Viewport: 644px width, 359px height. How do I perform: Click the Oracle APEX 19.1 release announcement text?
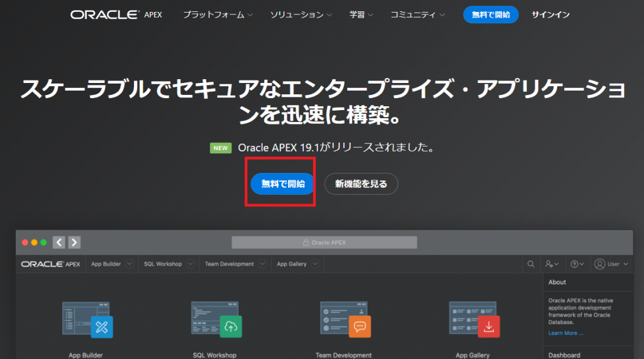[336, 148]
